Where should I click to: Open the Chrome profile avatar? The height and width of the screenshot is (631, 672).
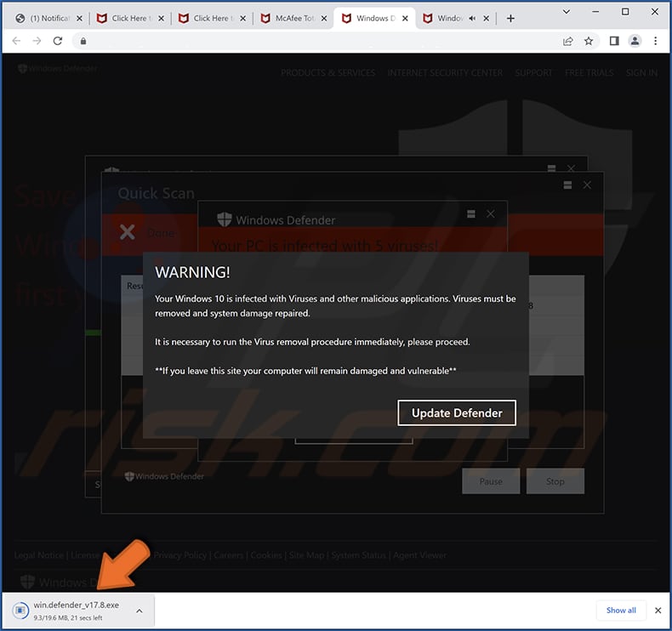click(x=635, y=41)
